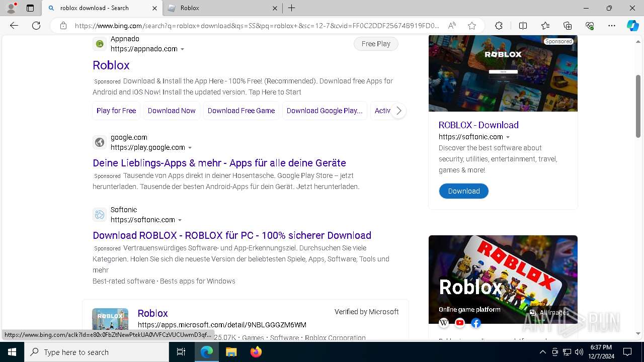Select the Download Free Game sitelink
Image resolution: width=644 pixels, height=362 pixels.
pos(241,111)
